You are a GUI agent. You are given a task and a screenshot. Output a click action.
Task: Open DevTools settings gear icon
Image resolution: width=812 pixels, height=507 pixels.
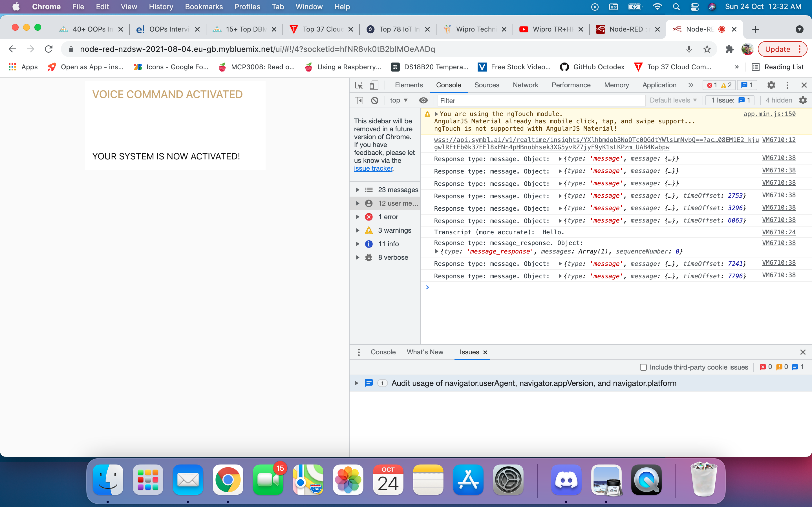pos(771,85)
